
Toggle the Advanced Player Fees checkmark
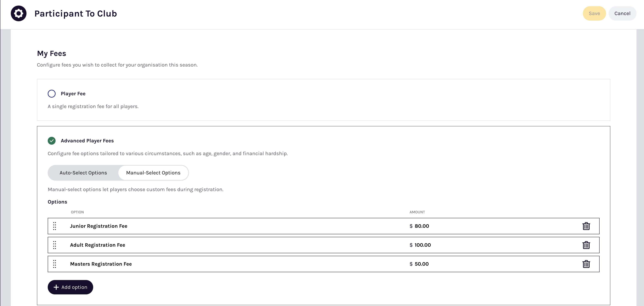pyautogui.click(x=51, y=141)
